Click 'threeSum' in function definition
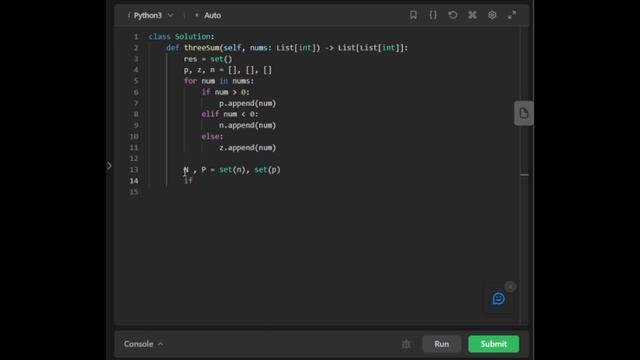640x360 pixels. 202,48
